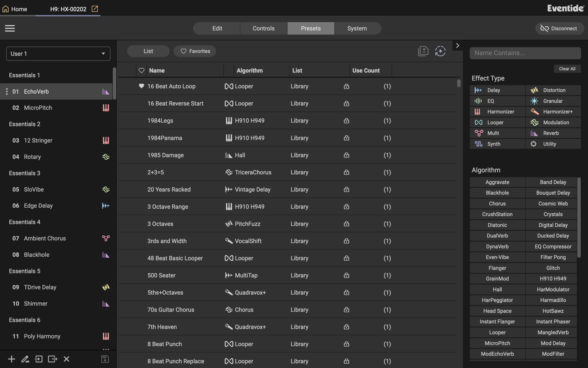Filter by the Blackhole algorithm
The height and width of the screenshot is (368, 588).
(497, 193)
